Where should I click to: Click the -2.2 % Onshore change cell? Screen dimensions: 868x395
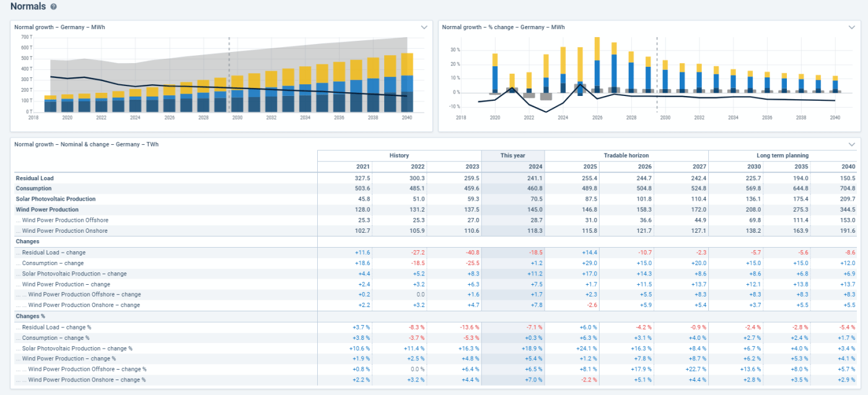tap(588, 380)
